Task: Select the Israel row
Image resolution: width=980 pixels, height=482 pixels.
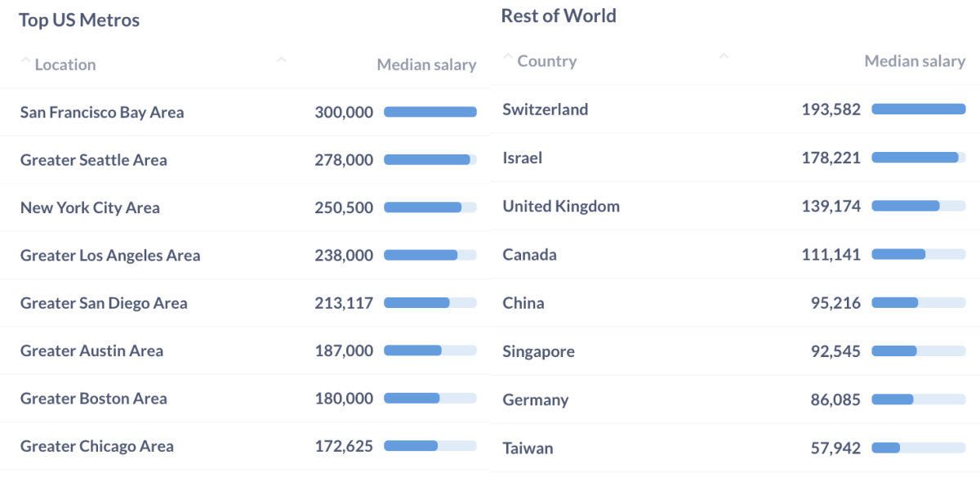Action: click(x=735, y=158)
